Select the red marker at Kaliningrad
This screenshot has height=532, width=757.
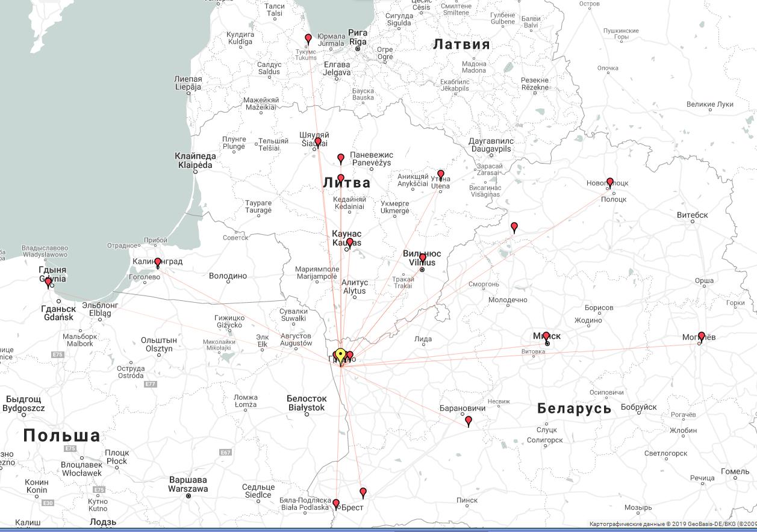pyautogui.click(x=158, y=262)
